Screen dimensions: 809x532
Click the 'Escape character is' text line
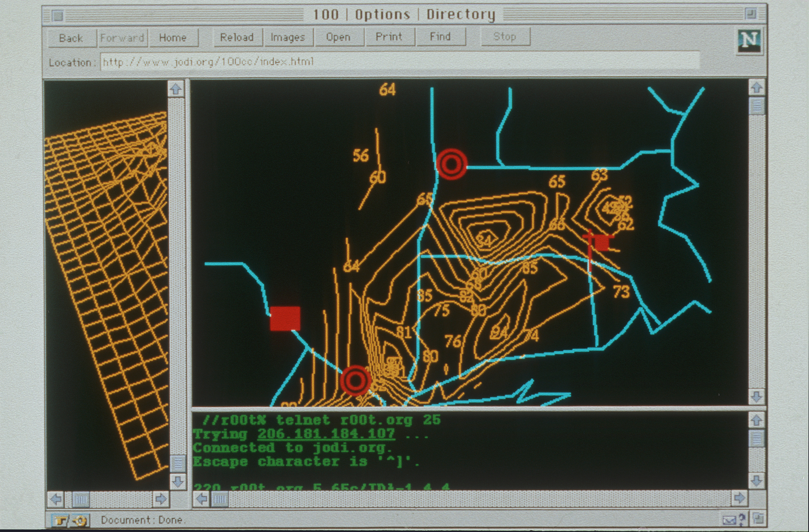coord(307,462)
